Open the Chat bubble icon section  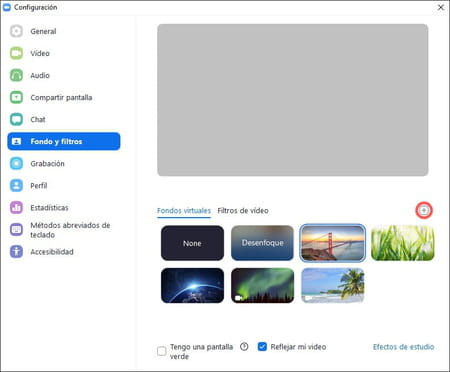[16, 119]
